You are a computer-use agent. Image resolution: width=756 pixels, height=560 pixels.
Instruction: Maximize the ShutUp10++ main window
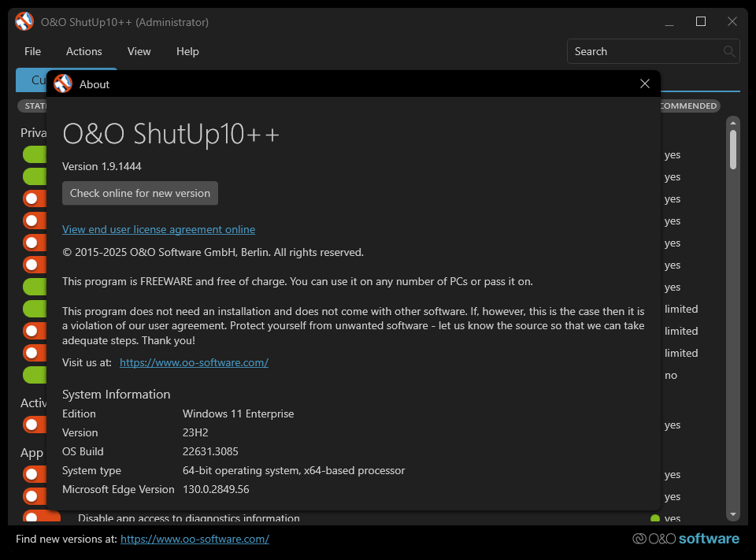coord(701,22)
